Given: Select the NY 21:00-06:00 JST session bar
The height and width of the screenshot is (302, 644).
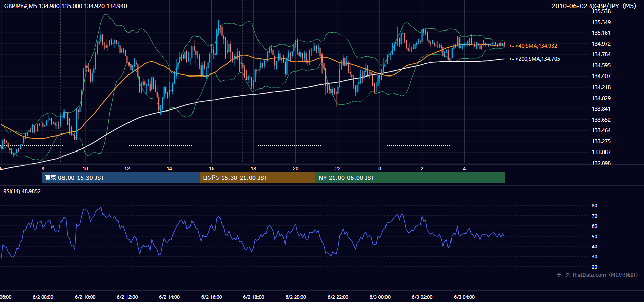Looking at the screenshot, I should click(x=411, y=178).
